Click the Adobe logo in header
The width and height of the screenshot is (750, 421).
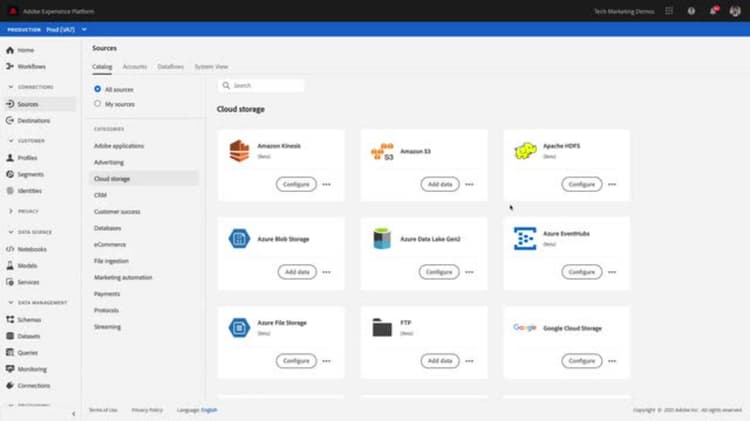point(13,11)
